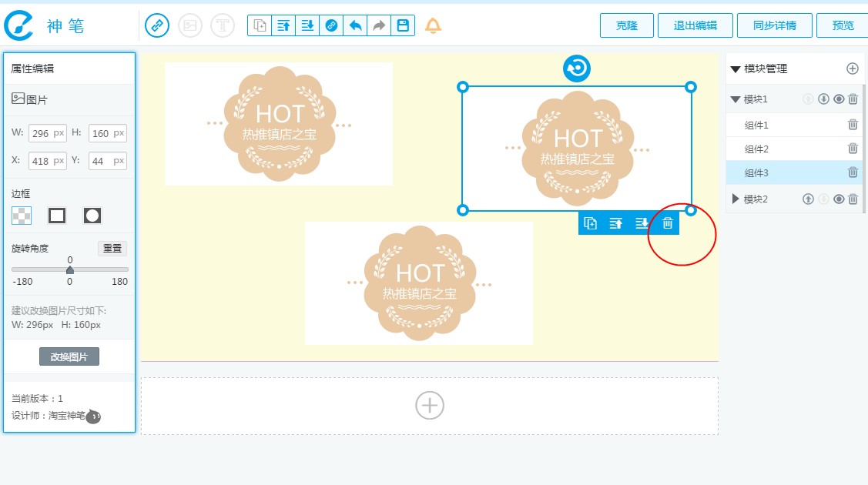This screenshot has height=485, width=868.
Task: Collapse the 模块管理 panel
Action: click(x=736, y=69)
